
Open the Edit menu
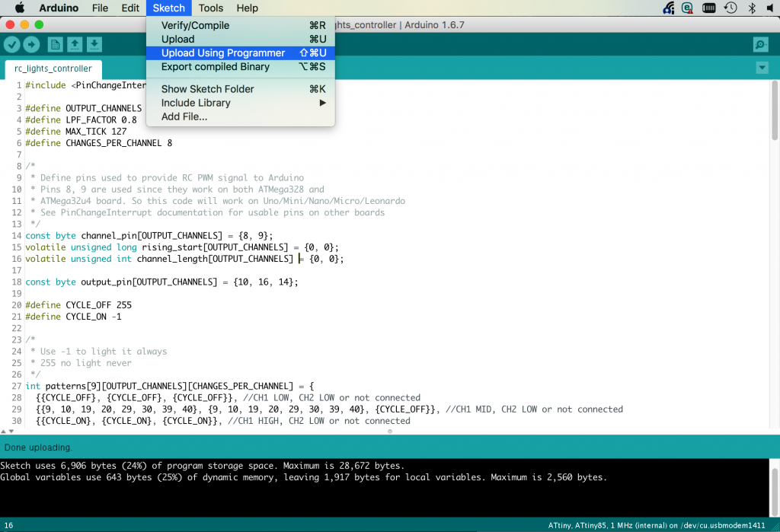[130, 8]
